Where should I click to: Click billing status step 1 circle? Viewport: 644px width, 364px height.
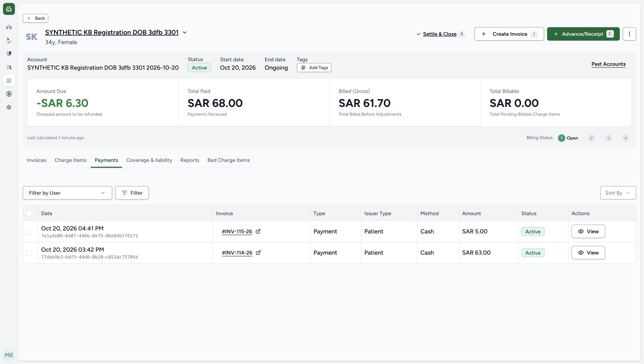561,138
